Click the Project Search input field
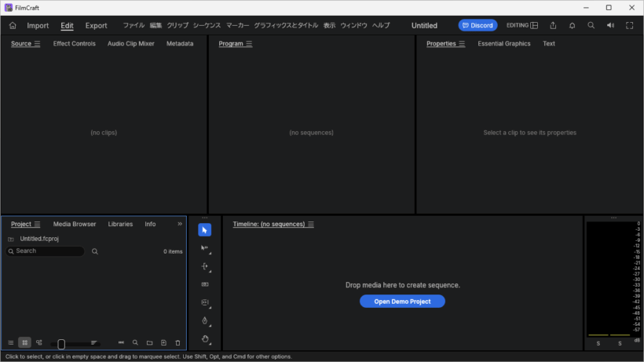Screen dimensions: 644x362 pos(45,250)
